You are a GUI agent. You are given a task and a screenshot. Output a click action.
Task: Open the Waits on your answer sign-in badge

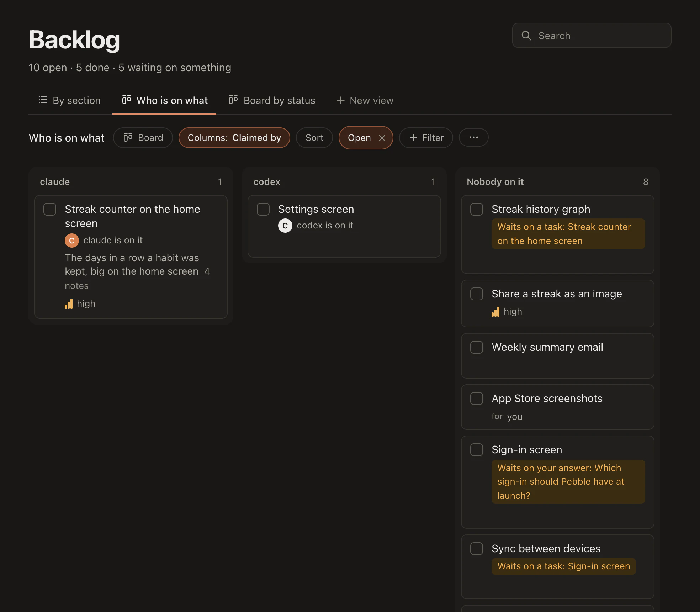coord(568,482)
